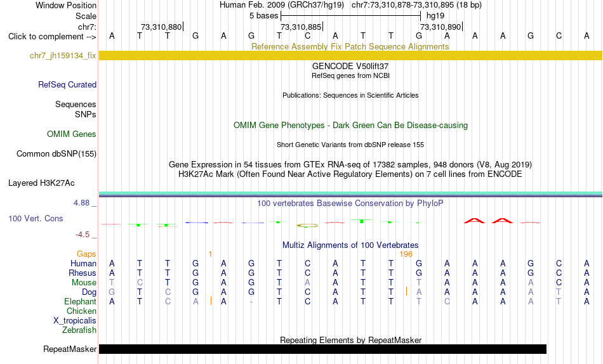This screenshot has height=364, width=603.
Task: Click 'Multiz Alignments of 100 Vertebrates' title
Action: coord(350,245)
